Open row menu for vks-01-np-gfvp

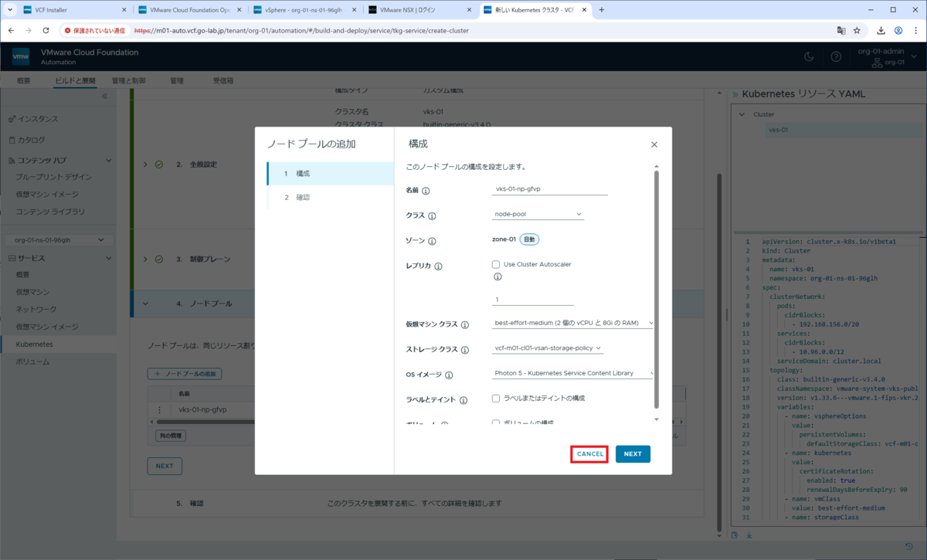tap(160, 410)
